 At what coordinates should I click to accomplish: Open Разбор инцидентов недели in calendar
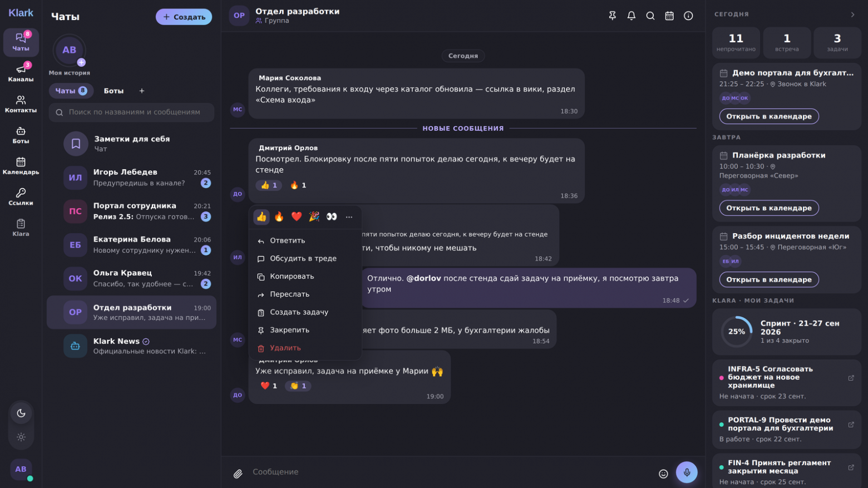(769, 279)
